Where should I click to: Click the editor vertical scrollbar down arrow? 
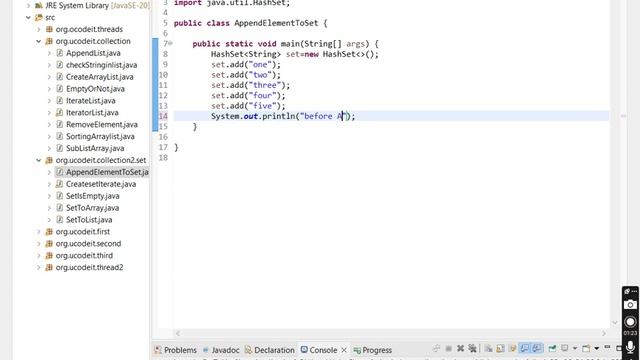(615, 322)
